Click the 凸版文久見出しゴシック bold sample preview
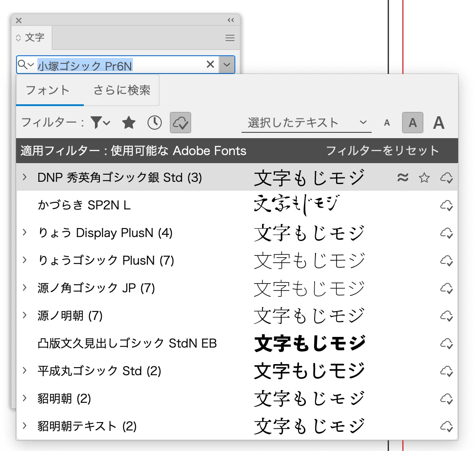This screenshot has width=476, height=451. [x=310, y=344]
